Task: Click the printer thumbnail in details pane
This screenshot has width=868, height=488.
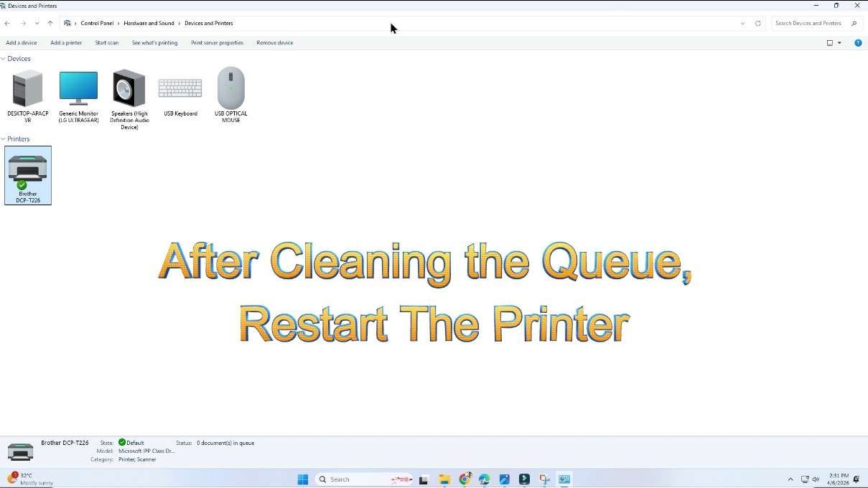Action: (20, 452)
